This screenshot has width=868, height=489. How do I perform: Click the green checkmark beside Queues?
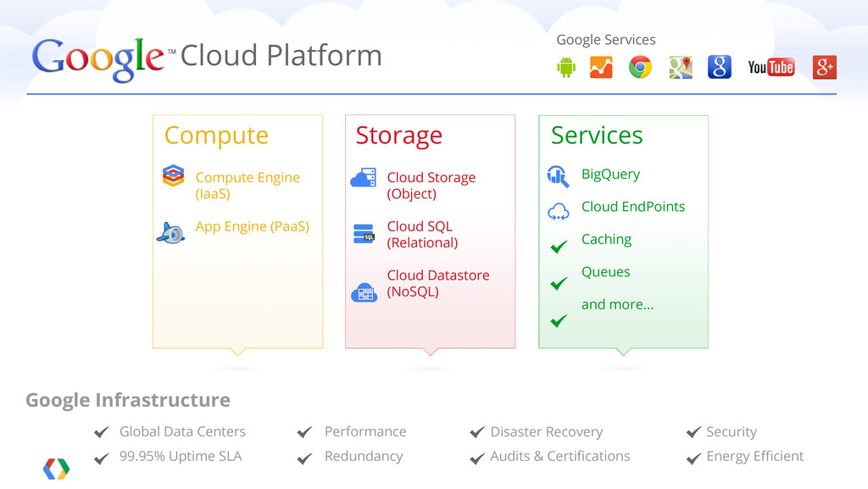559,283
